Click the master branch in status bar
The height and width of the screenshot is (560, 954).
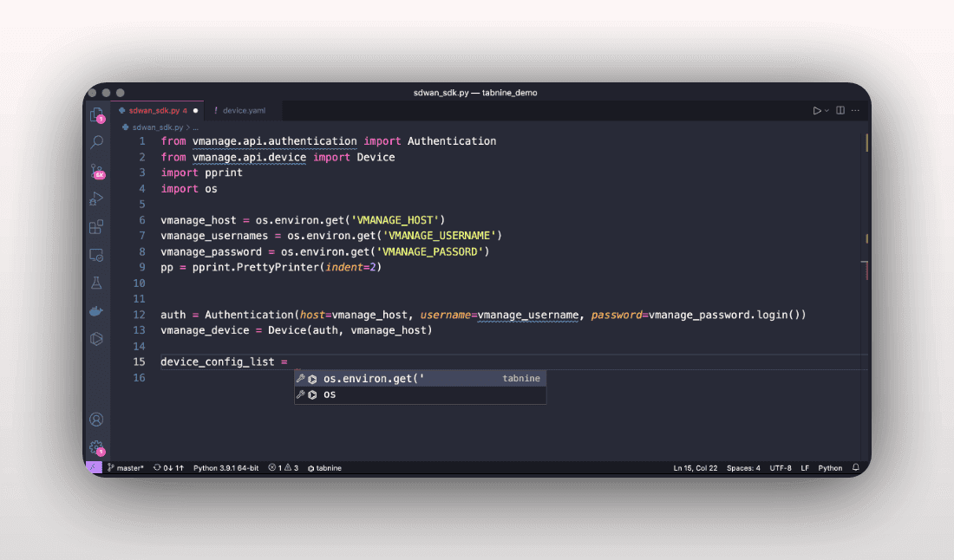127,468
